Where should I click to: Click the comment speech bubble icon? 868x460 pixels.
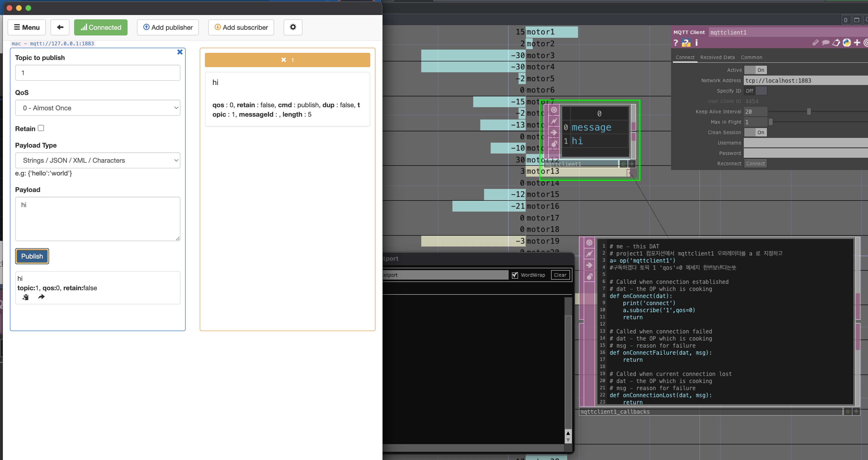[x=825, y=43]
